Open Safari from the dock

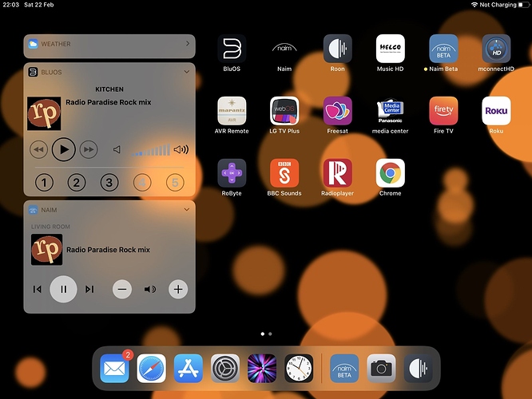coord(151,369)
